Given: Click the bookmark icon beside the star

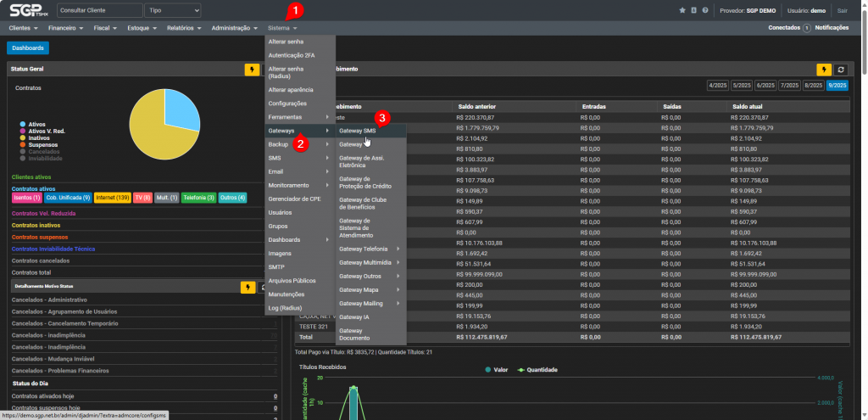Looking at the screenshot, I should pos(694,10).
